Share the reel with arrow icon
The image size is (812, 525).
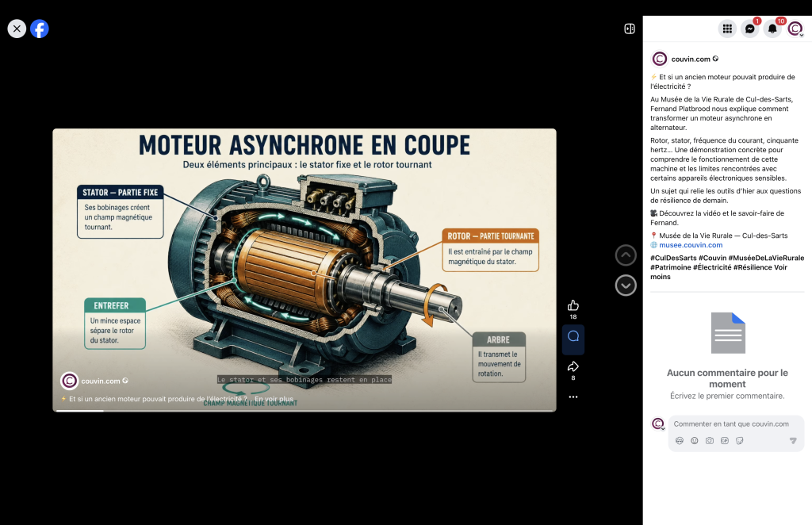(573, 366)
